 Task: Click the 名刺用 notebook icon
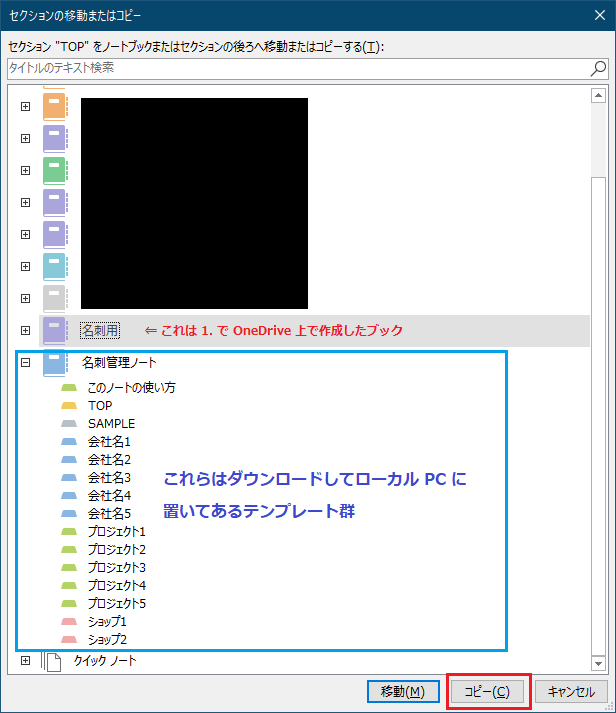coord(55,331)
